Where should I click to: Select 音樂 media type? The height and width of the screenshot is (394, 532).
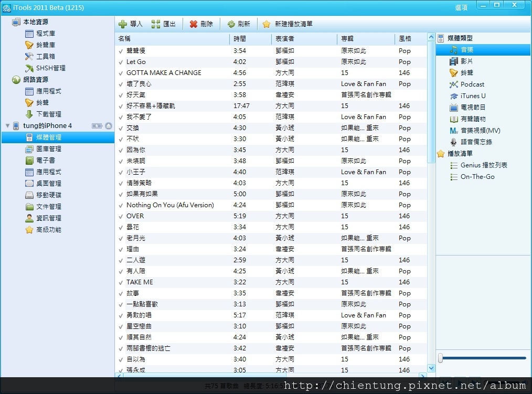pyautogui.click(x=483, y=49)
